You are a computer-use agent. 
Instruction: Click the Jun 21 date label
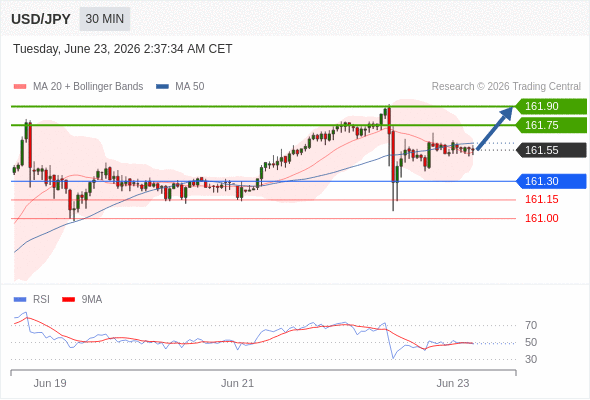click(x=237, y=383)
